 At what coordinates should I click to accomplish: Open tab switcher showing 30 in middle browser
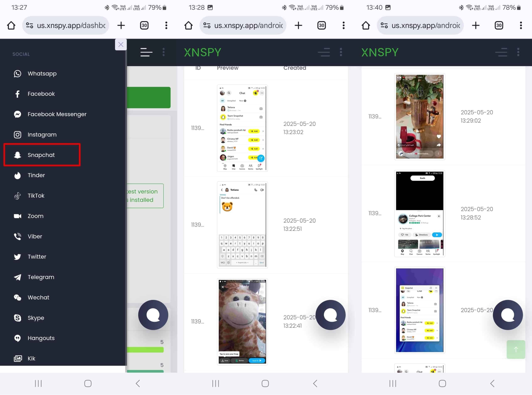pos(321,25)
